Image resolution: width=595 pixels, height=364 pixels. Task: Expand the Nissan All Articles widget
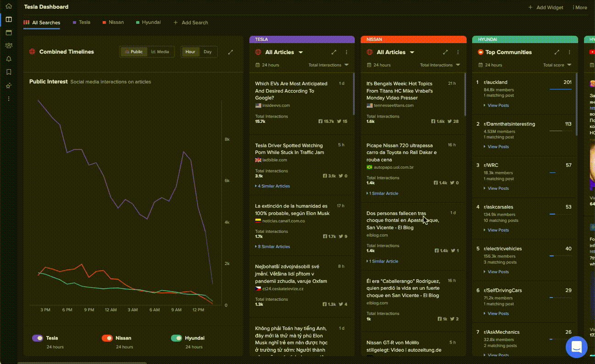[x=445, y=52]
